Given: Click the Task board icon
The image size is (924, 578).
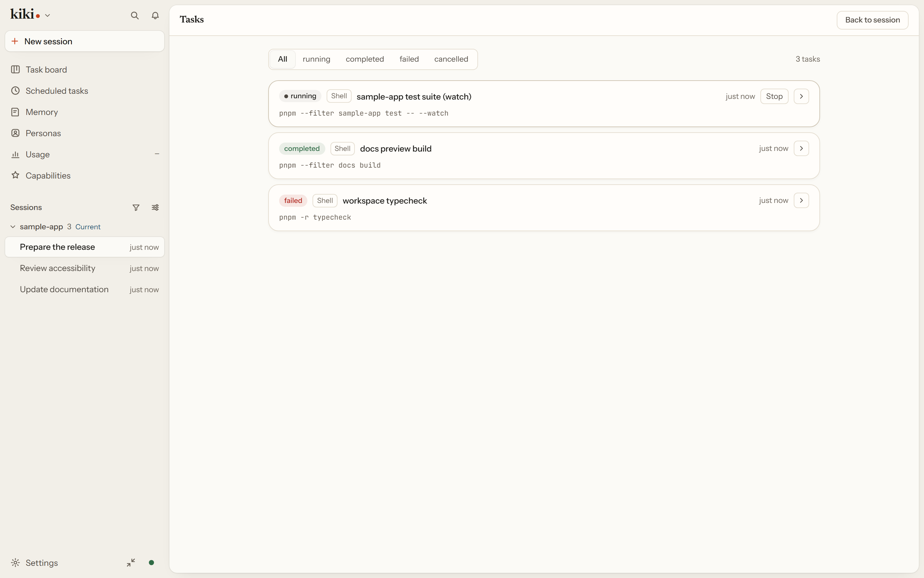Looking at the screenshot, I should (x=15, y=70).
